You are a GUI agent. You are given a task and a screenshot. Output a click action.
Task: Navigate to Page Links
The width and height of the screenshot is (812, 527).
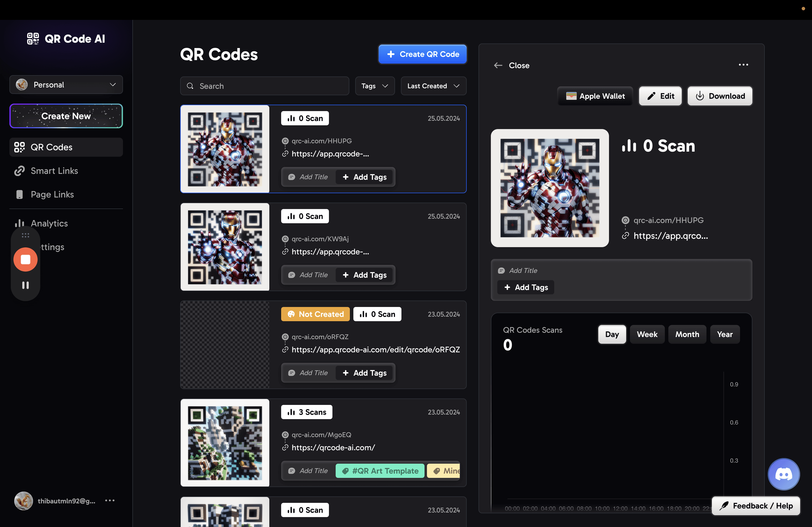pyautogui.click(x=66, y=194)
